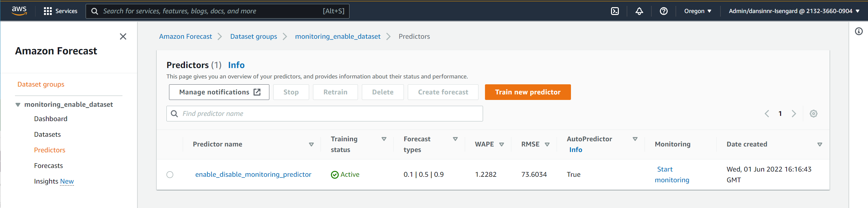
Task: Open the Services grid menu
Action: coord(60,11)
